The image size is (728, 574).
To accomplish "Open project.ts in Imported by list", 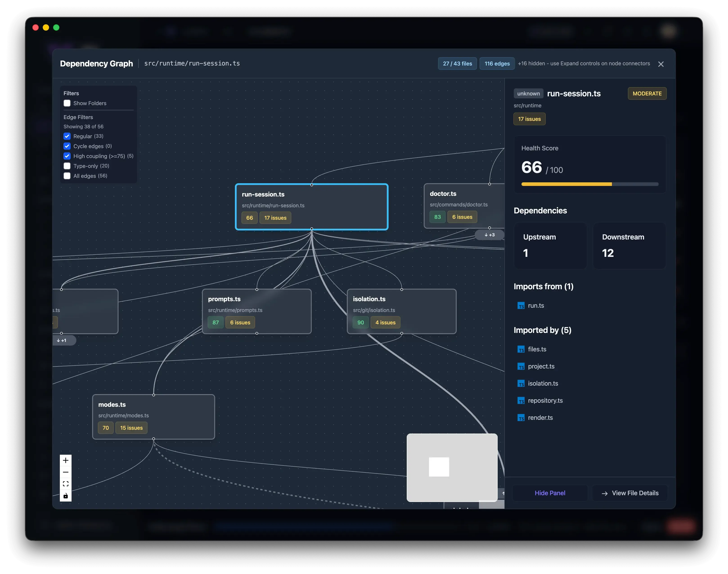I will pyautogui.click(x=541, y=367).
